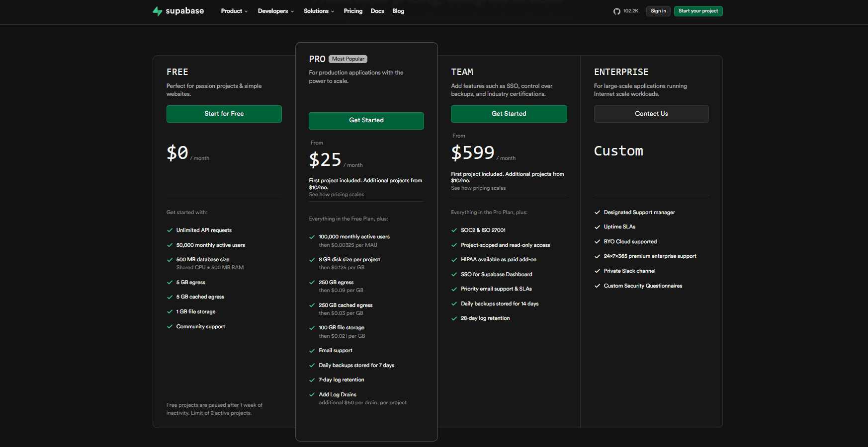The width and height of the screenshot is (868, 447).
Task: Click checkmark beside Custom Security Questionnaires
Action: tap(597, 286)
